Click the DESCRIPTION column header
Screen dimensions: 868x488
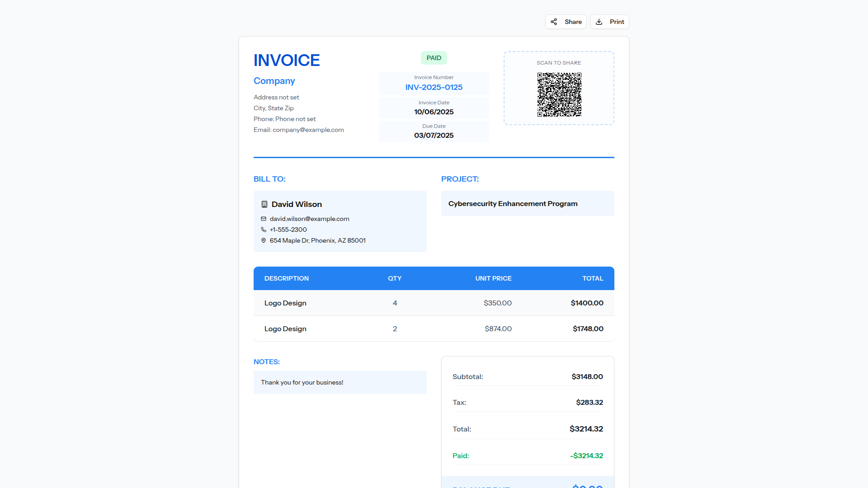(286, 278)
